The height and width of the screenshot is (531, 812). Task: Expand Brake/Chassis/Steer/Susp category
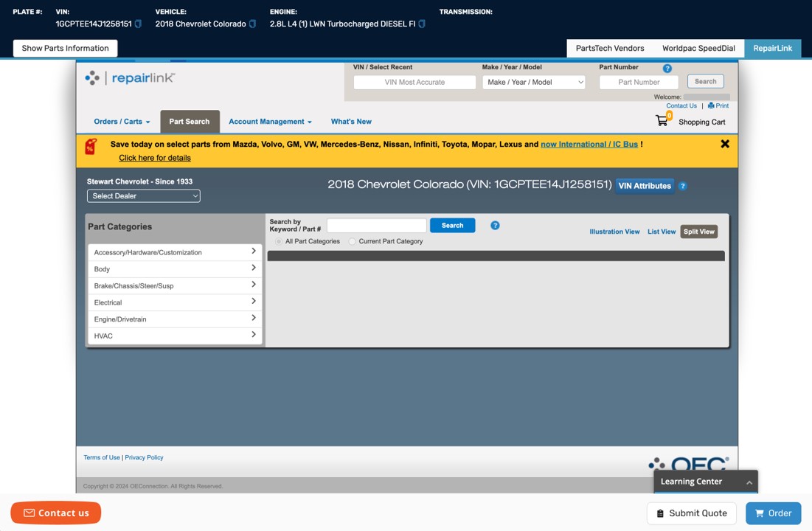click(175, 285)
